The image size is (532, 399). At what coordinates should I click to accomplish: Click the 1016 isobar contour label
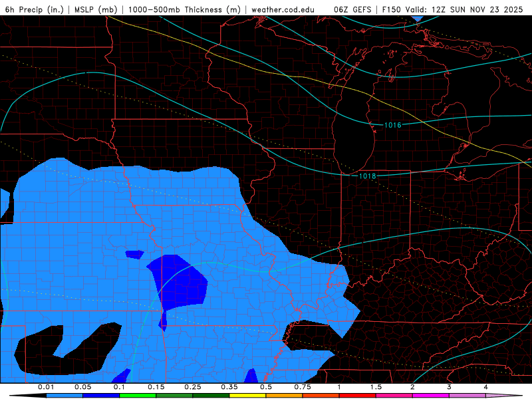coord(392,125)
